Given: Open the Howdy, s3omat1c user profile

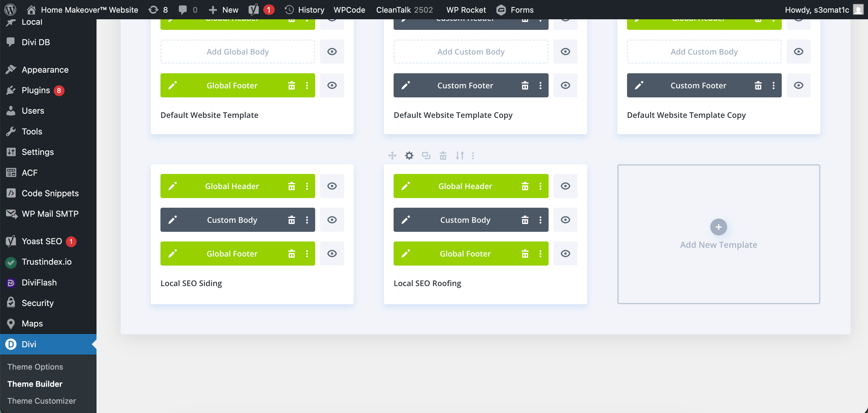Looking at the screenshot, I should 824,10.
